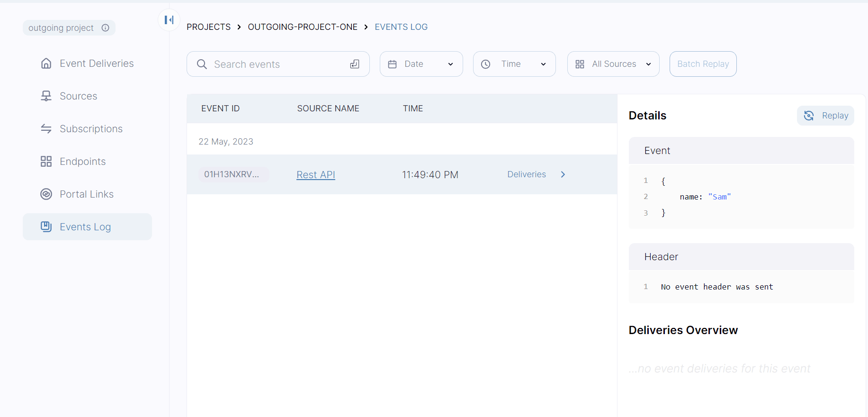Open the Rest API source link

click(x=316, y=175)
